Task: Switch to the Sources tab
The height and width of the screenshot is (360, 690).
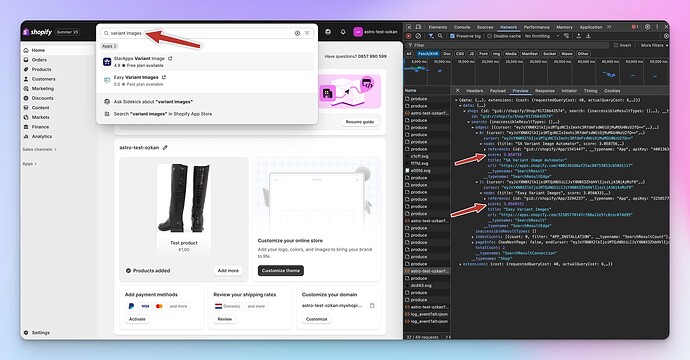Action: [x=485, y=27]
